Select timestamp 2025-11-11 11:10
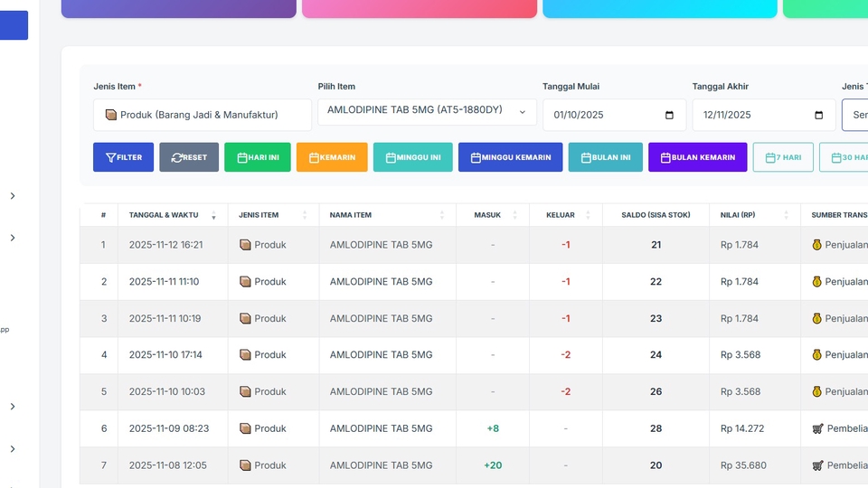The width and height of the screenshot is (868, 488). pos(164,282)
